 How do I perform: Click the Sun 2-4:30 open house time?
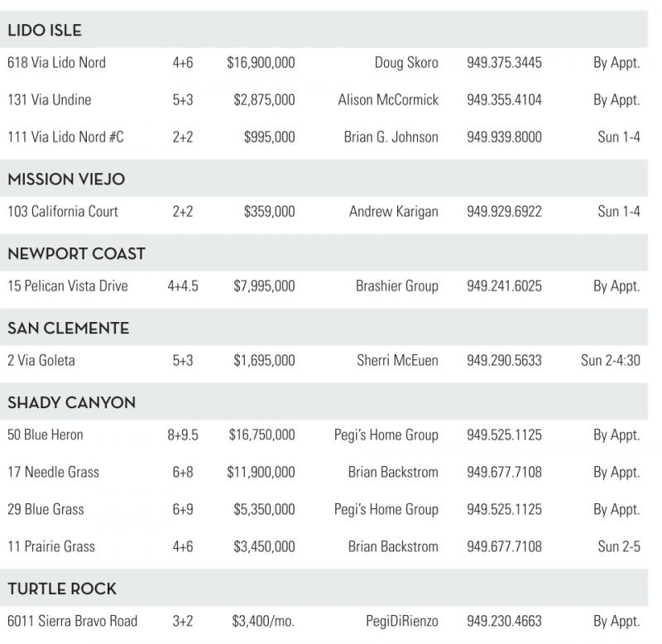(x=610, y=361)
